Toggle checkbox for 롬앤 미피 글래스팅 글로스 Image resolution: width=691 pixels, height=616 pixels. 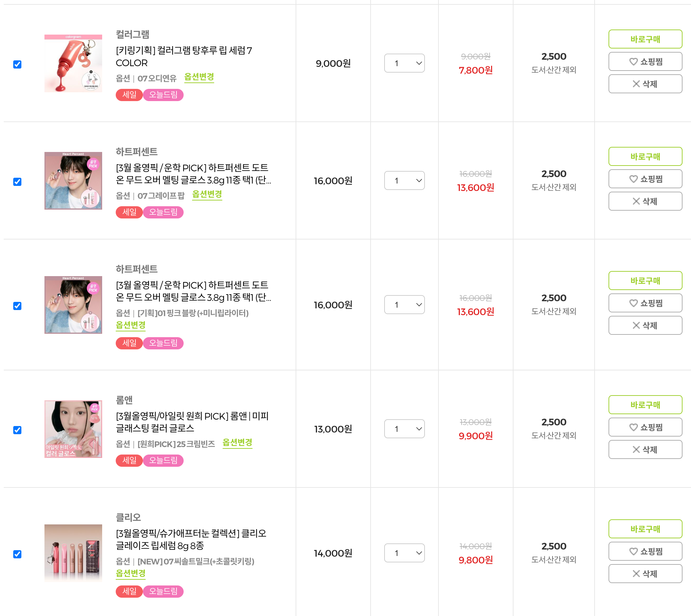point(17,430)
